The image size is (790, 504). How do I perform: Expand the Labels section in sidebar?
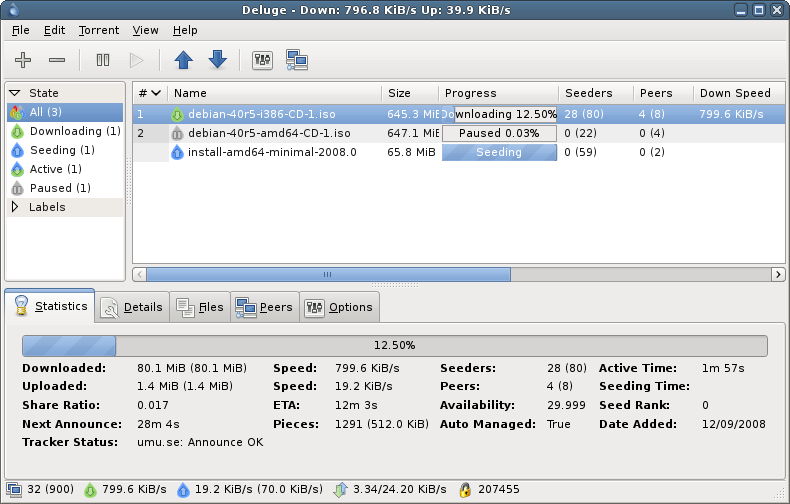coord(15,207)
